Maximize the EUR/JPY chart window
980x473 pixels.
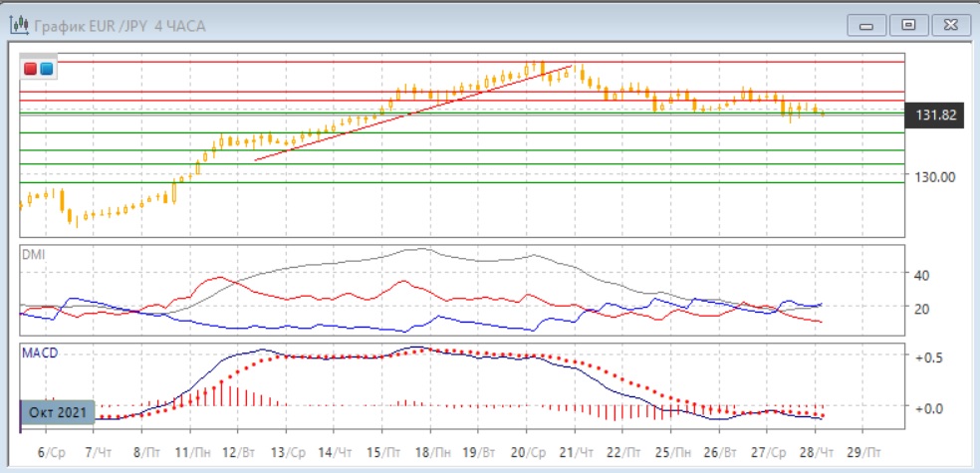pos(907,25)
